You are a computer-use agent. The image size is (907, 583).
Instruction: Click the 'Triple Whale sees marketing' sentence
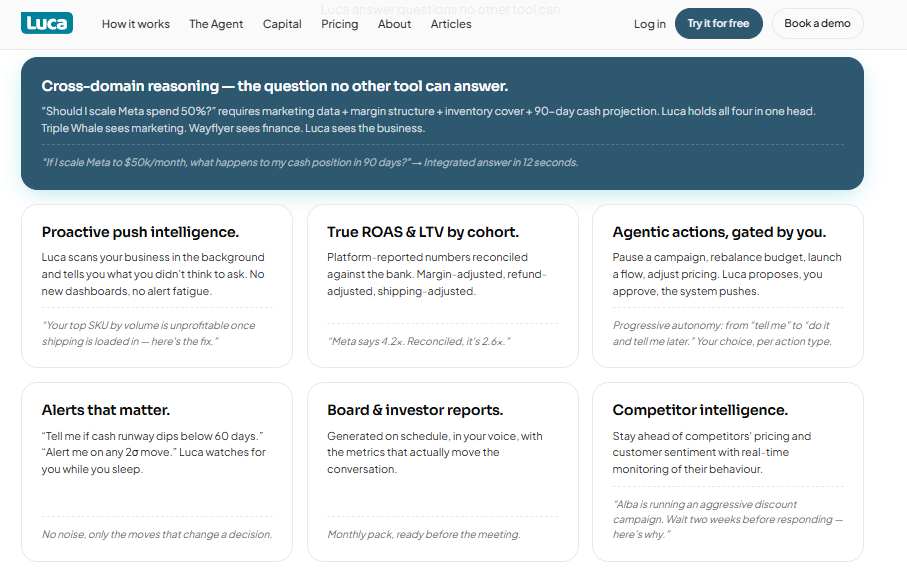click(x=114, y=128)
